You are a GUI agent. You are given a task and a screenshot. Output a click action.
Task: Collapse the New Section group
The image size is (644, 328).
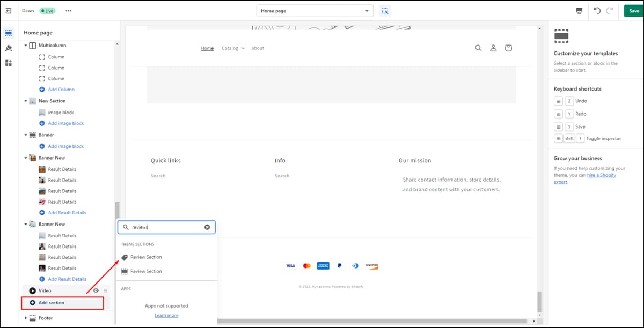click(26, 101)
